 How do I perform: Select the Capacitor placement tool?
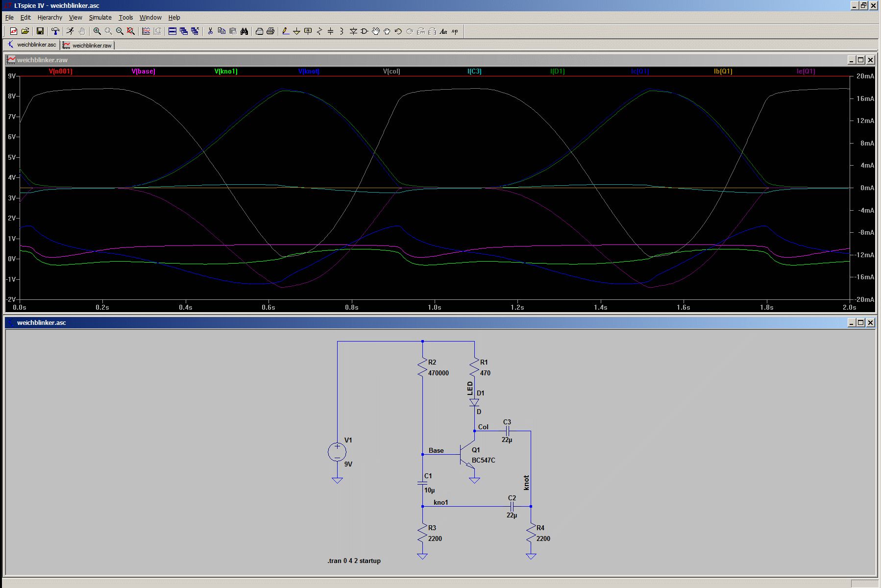(x=330, y=31)
